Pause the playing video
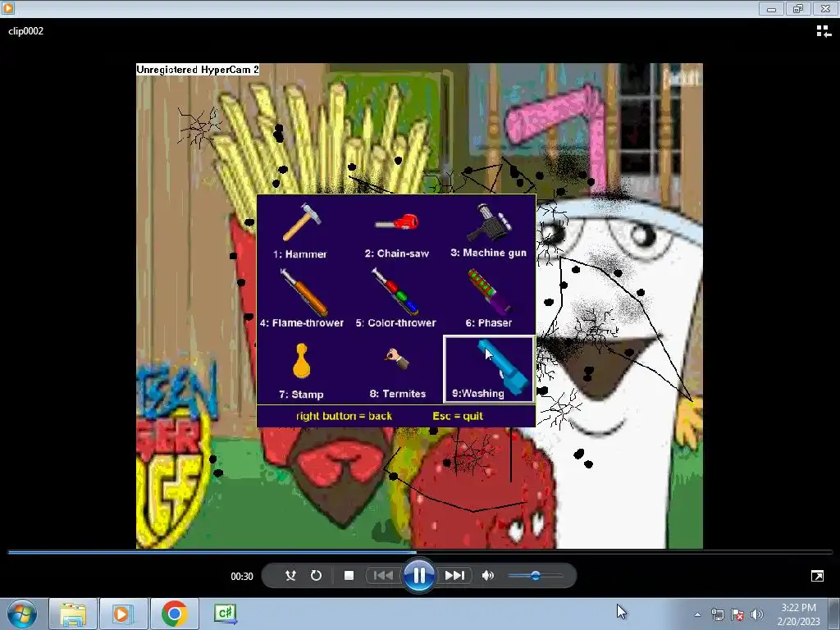Screen dimensions: 840x630 (419, 575)
